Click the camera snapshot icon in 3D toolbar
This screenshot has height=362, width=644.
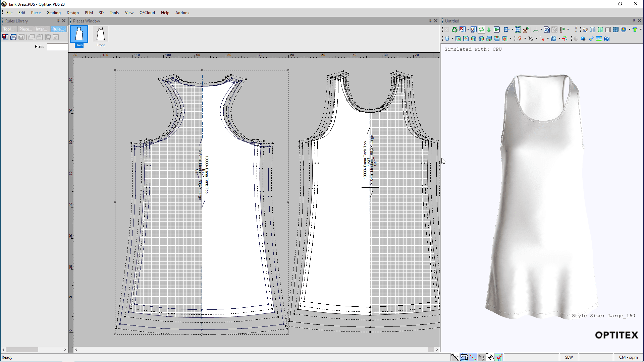coord(607,39)
